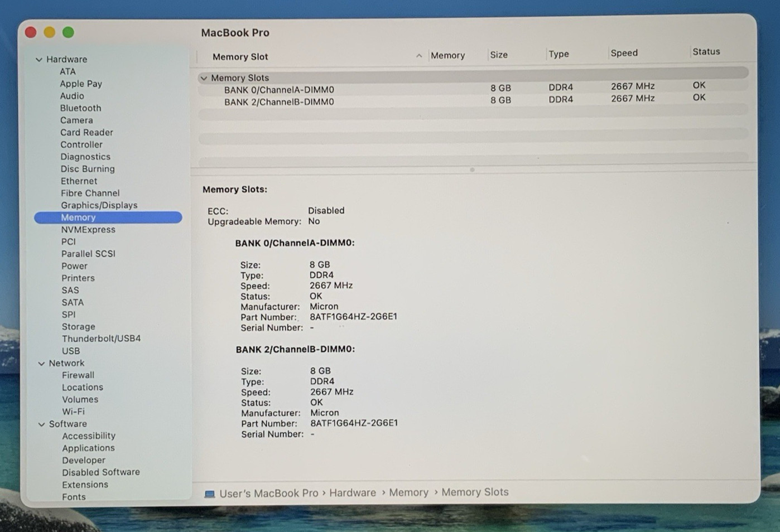This screenshot has height=532, width=780.
Task: Collapse the Hardware section in sidebar
Action: coord(39,59)
